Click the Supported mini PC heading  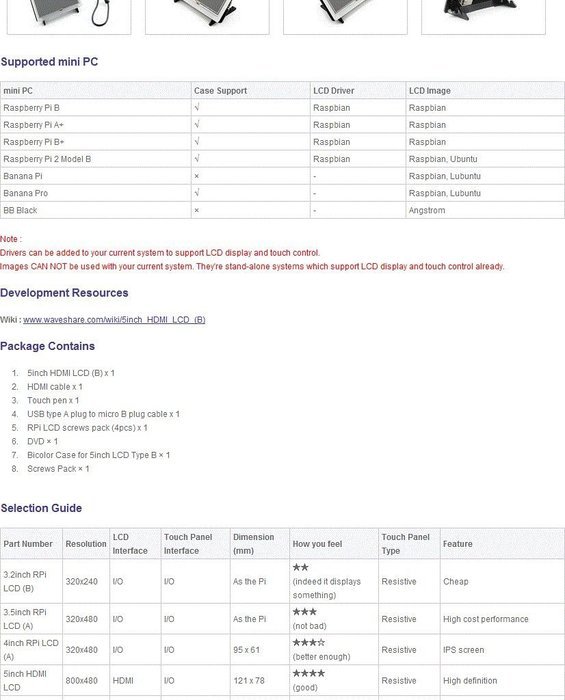click(50, 62)
